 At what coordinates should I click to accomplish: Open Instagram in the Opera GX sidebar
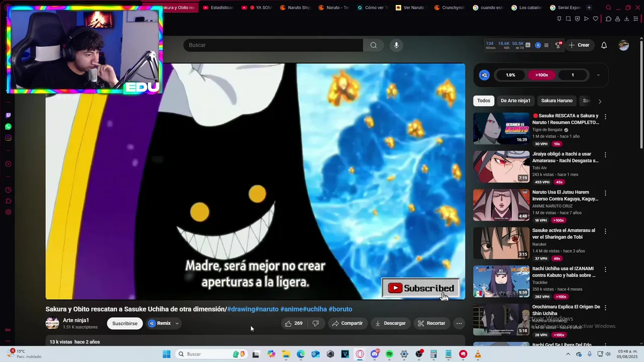pyautogui.click(x=8, y=138)
